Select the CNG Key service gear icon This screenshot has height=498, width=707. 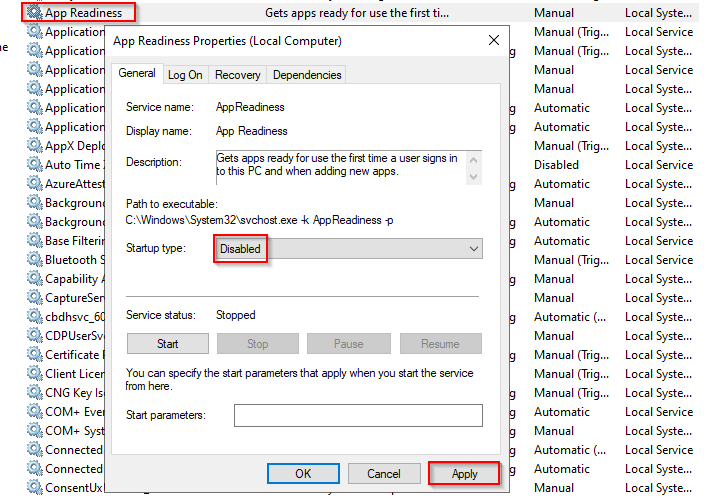(34, 392)
